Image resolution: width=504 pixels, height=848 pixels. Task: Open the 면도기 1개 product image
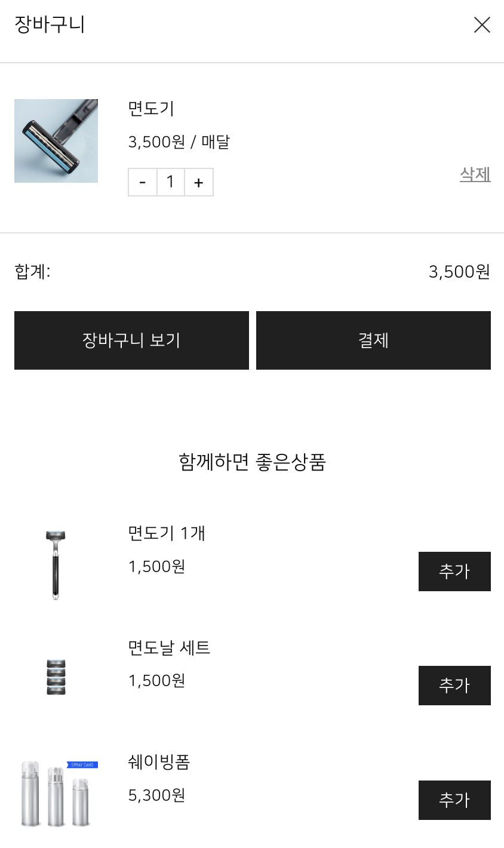click(x=56, y=564)
